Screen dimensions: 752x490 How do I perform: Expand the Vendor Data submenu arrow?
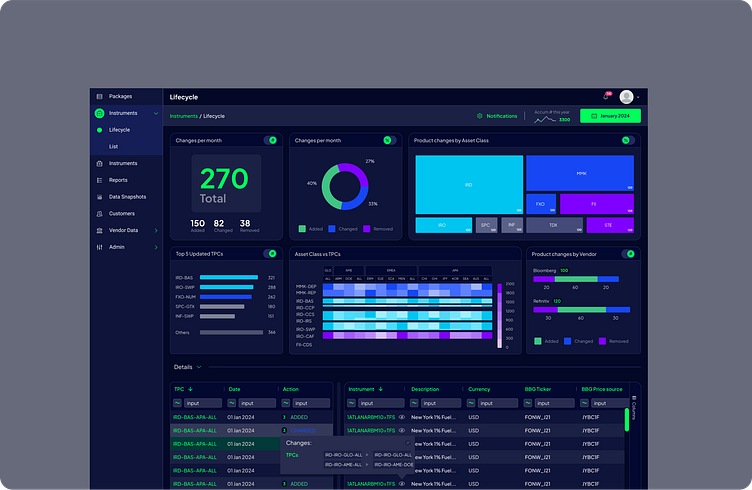point(156,231)
